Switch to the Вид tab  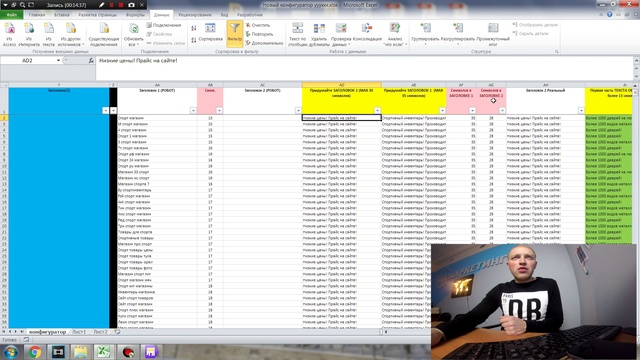click(x=224, y=15)
